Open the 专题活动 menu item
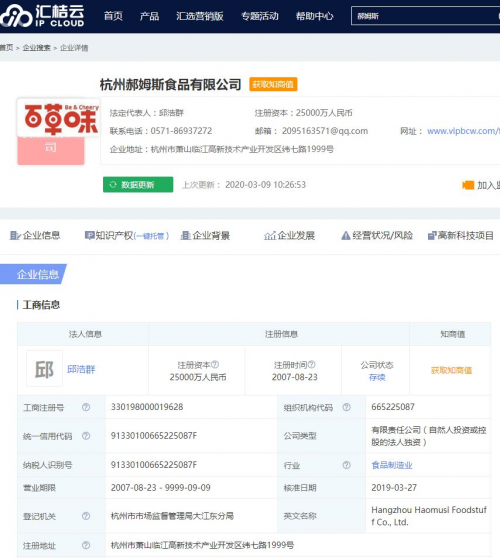This screenshot has height=558, width=500. 260,16
